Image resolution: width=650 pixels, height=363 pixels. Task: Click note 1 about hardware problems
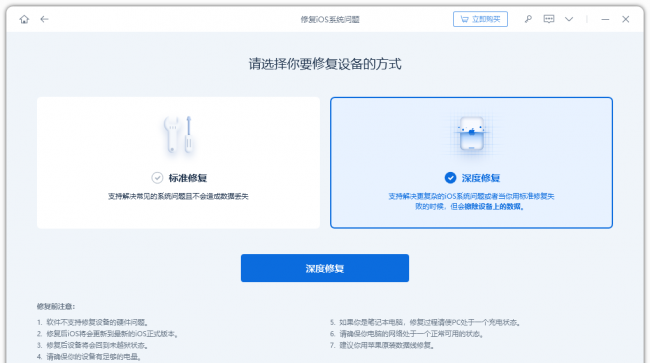[x=92, y=322]
